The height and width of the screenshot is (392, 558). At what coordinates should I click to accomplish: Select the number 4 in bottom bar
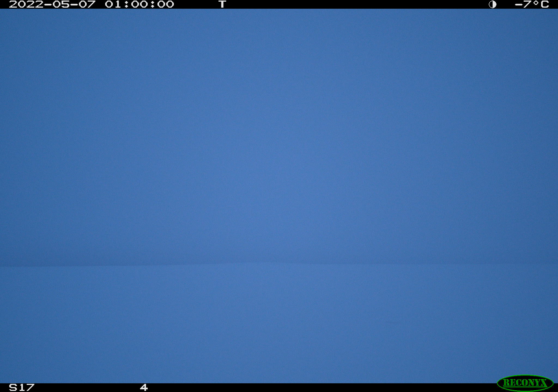tap(144, 387)
